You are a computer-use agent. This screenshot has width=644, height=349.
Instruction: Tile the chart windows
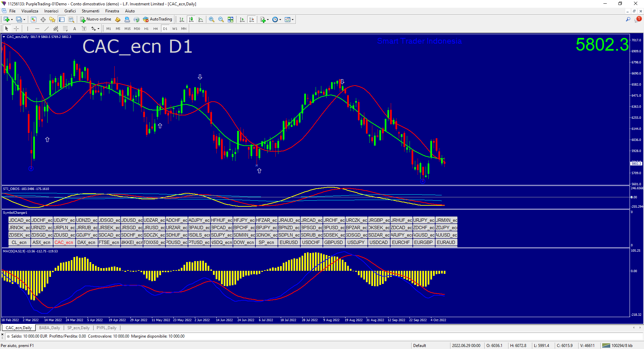(230, 19)
